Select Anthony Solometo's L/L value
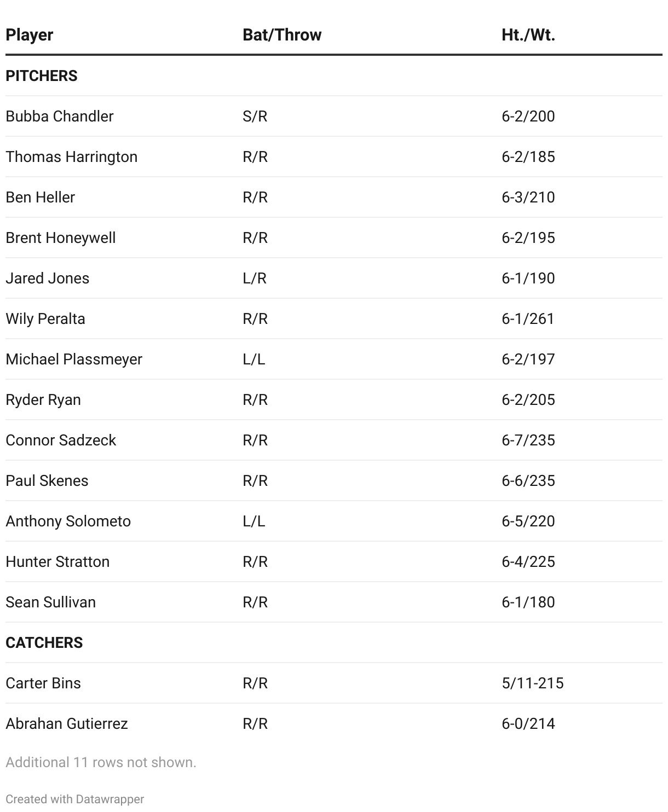 pyautogui.click(x=254, y=521)
